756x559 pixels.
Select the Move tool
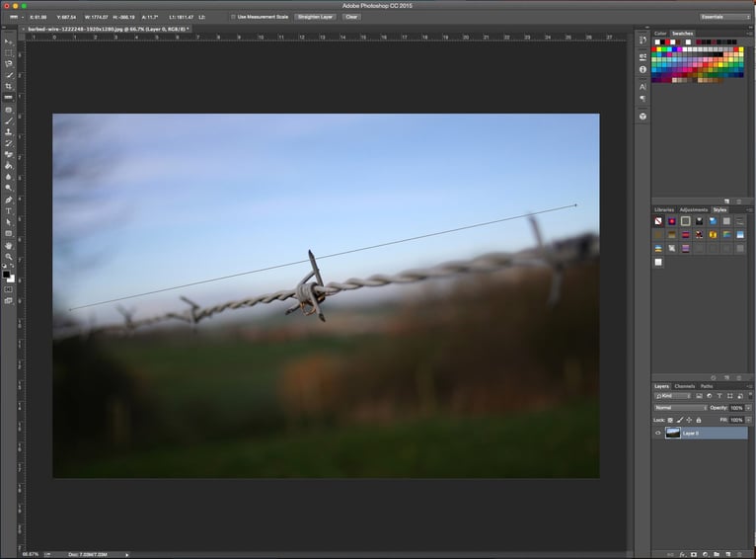(8, 41)
